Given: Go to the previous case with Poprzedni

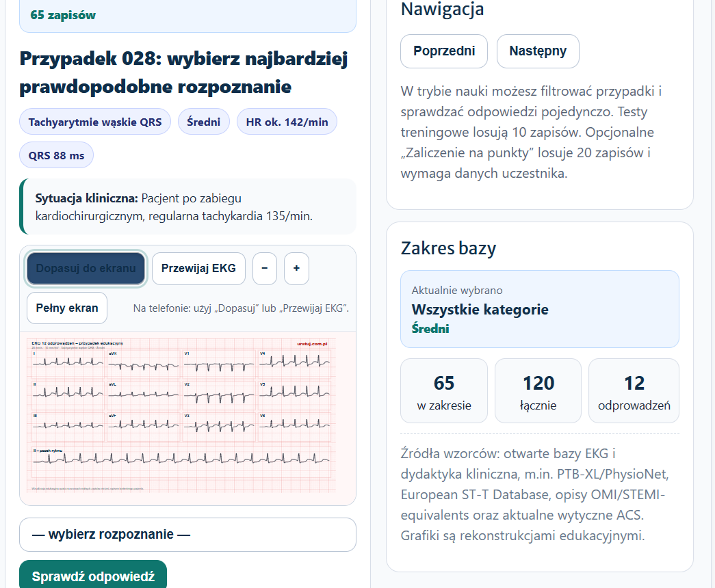Looking at the screenshot, I should tap(443, 51).
